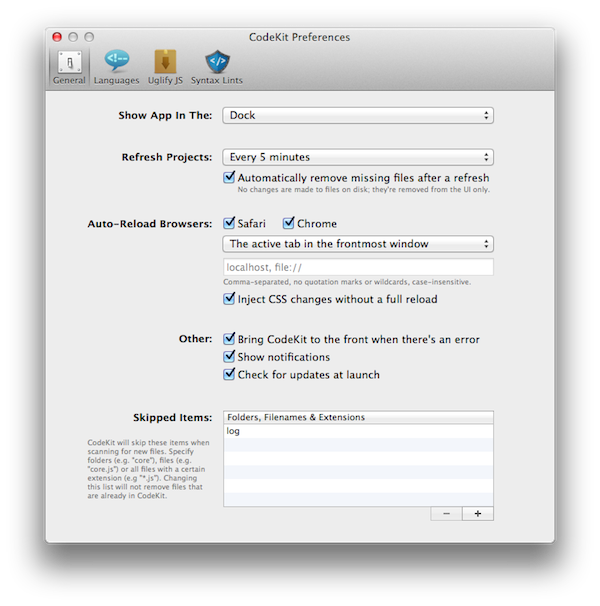
Task: Toggle Check for updates at launch
Action: 229,374
